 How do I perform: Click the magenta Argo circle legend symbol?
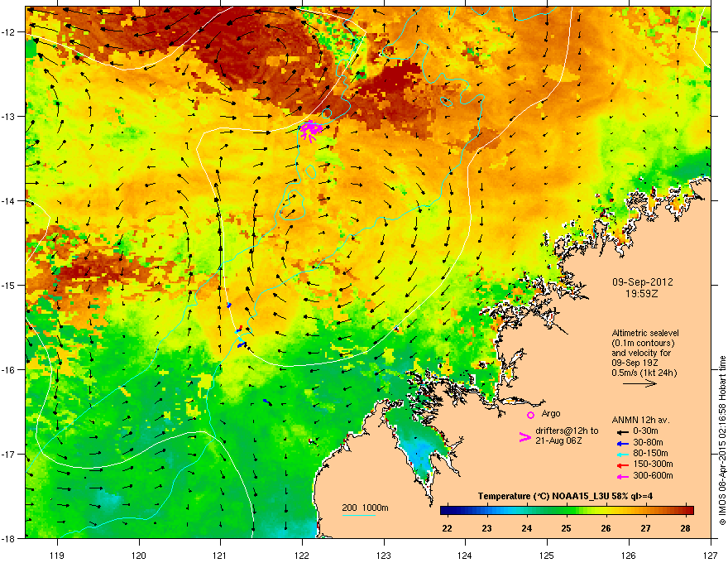530,415
